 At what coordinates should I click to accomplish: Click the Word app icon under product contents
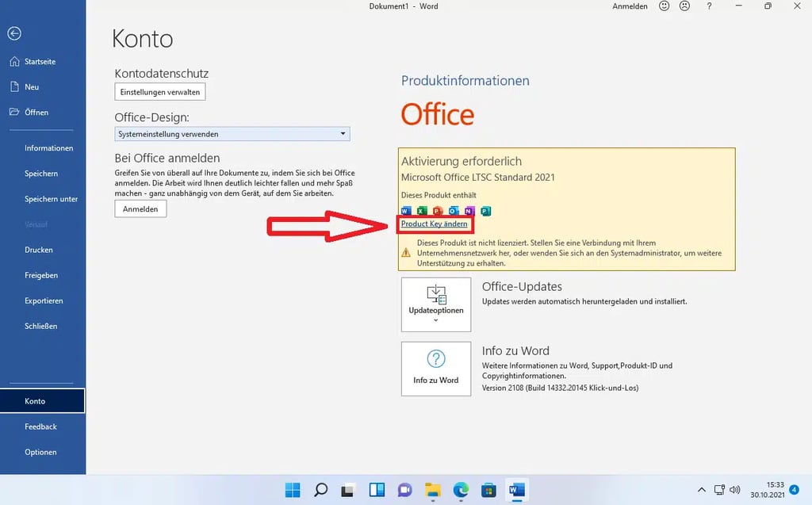click(x=406, y=211)
